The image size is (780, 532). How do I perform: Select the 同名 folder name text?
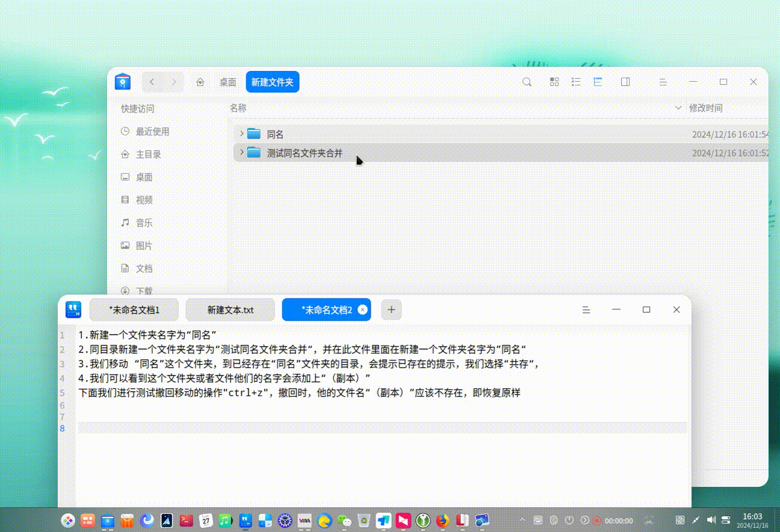tap(275, 135)
